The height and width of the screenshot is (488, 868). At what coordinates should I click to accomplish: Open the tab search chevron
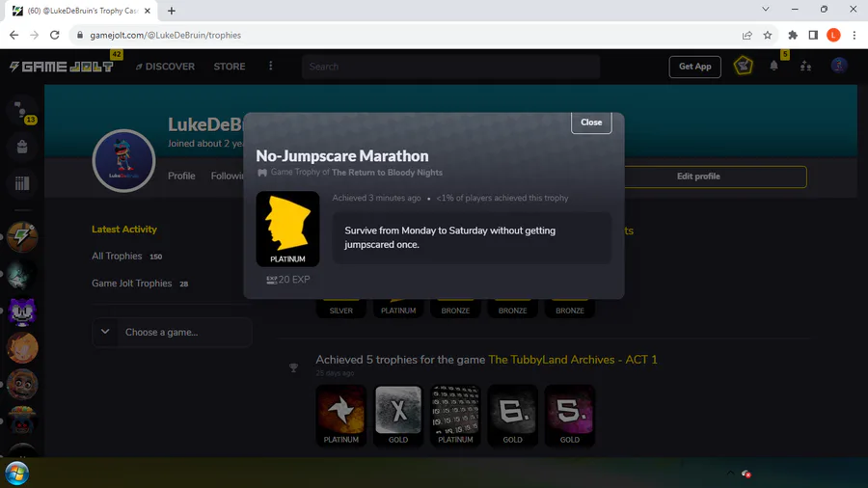coord(766,10)
